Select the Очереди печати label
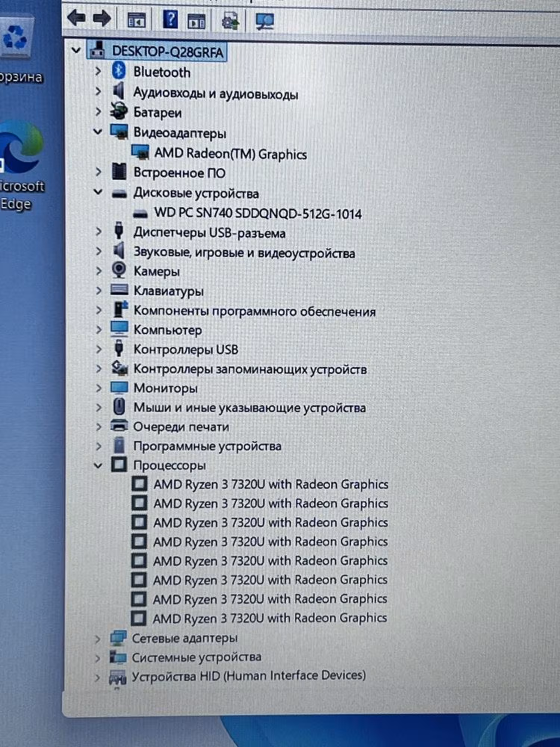This screenshot has width=560, height=747. 181,427
